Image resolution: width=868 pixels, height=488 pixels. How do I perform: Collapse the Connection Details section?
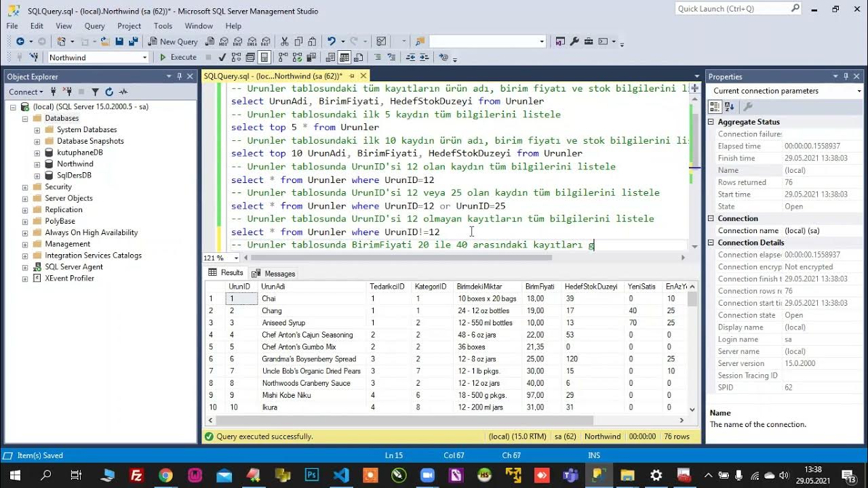tap(711, 243)
